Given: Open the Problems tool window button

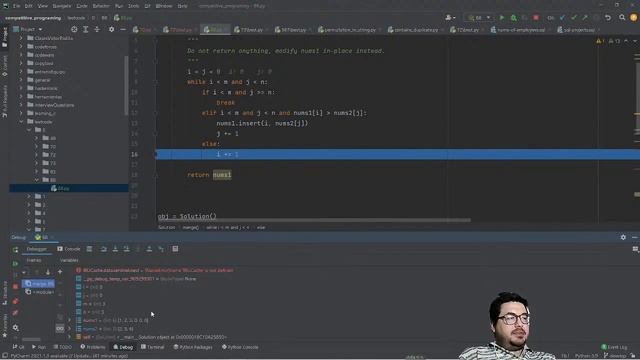Looking at the screenshot, I should pos(93,347).
